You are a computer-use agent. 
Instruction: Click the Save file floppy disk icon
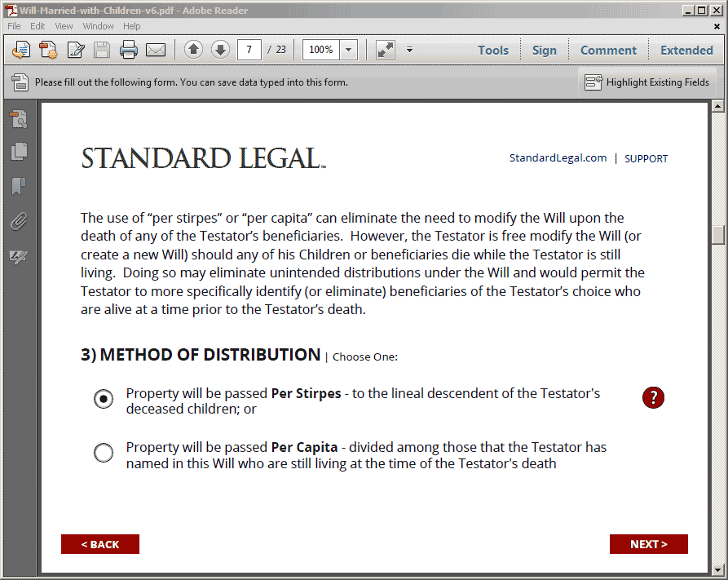pyautogui.click(x=102, y=50)
